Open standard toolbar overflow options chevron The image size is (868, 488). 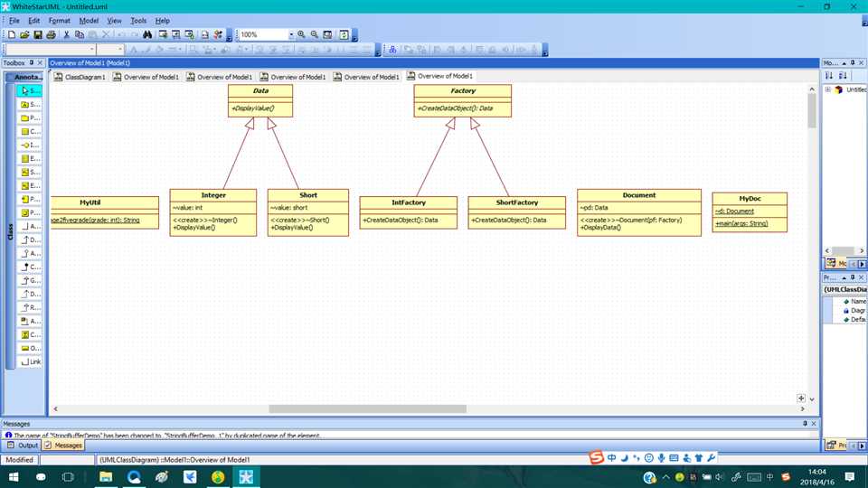(229, 36)
